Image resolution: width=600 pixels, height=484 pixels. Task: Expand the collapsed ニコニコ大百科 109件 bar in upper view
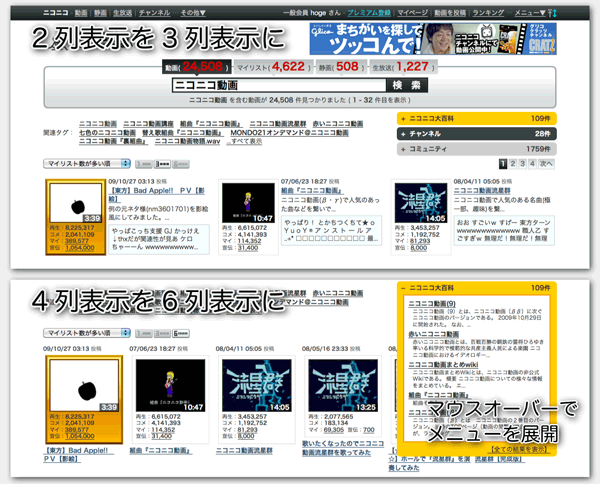pyautogui.click(x=476, y=119)
